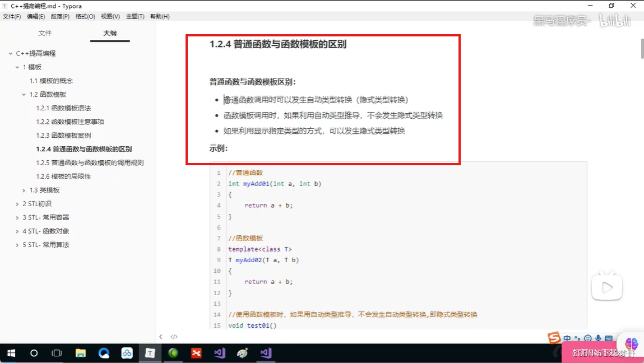Switch to the 文件 tab in sidebar
This screenshot has width=644, height=363.
click(45, 32)
